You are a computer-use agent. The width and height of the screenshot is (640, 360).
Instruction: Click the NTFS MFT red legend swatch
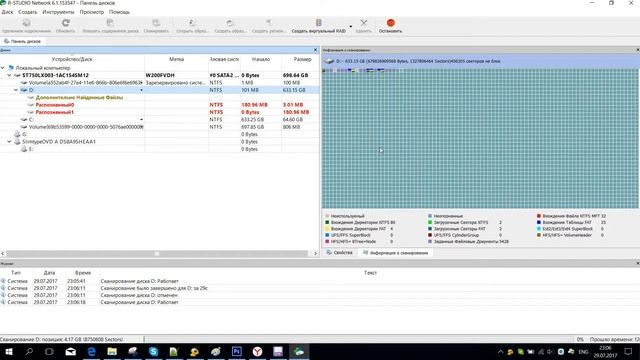(x=539, y=216)
